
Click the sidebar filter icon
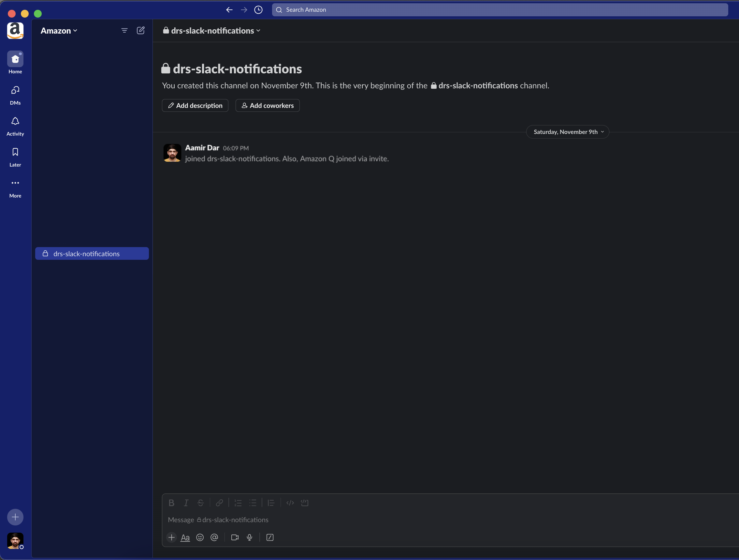pyautogui.click(x=124, y=30)
